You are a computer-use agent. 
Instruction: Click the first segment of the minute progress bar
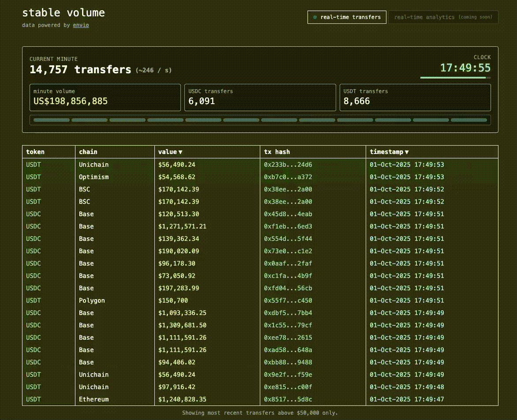pos(50,120)
